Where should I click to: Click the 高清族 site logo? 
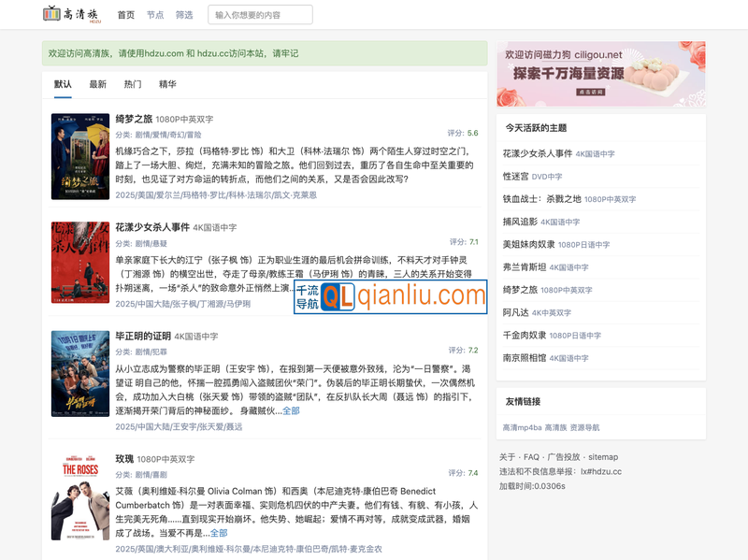64,14
